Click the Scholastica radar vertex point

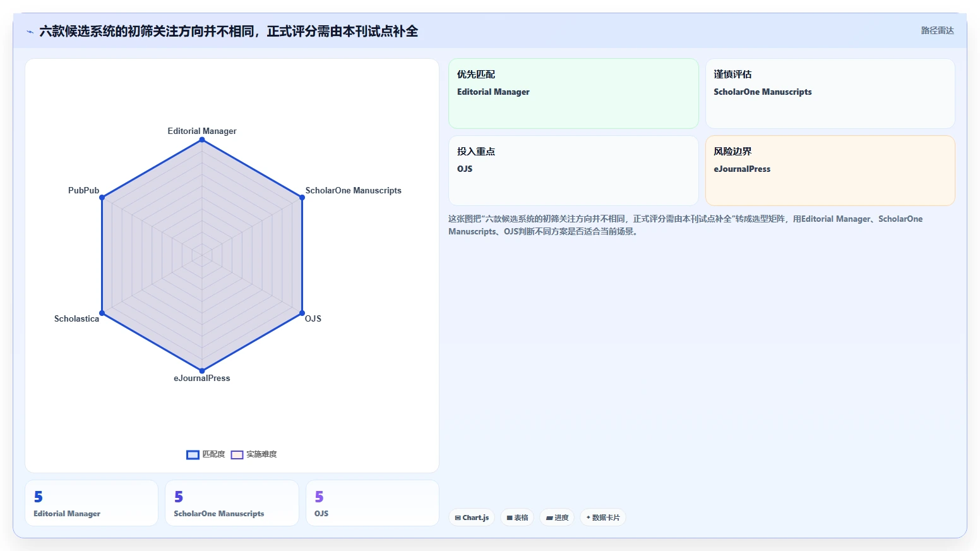click(x=102, y=313)
